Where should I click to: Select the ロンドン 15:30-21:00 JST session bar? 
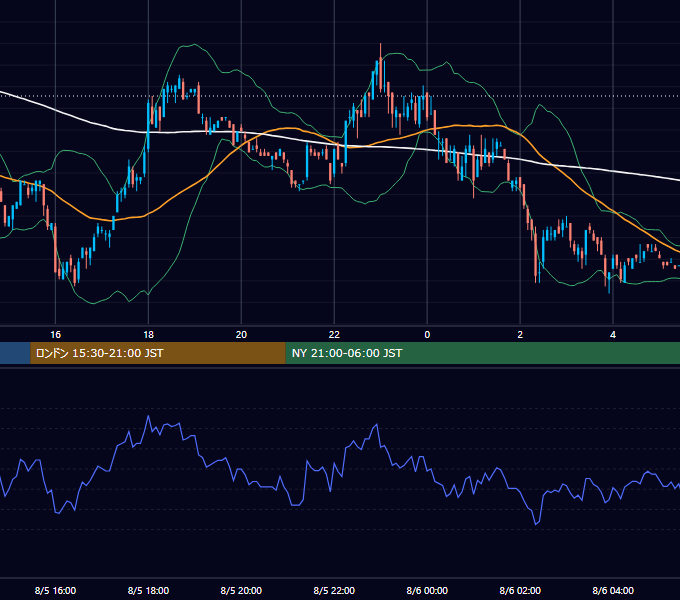(x=158, y=353)
